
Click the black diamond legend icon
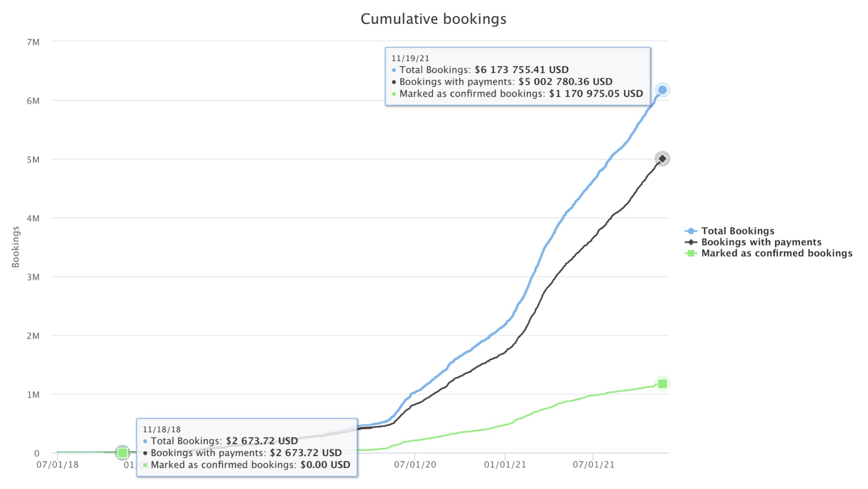[691, 242]
